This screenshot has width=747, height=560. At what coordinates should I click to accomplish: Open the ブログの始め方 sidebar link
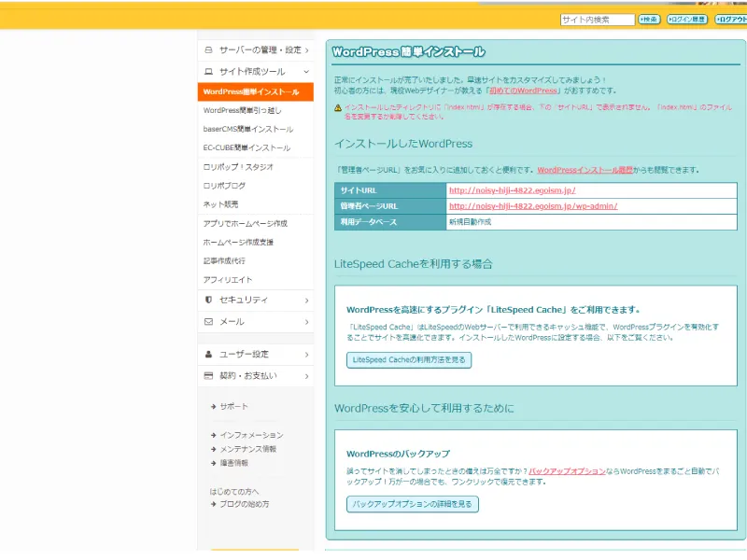click(245, 504)
